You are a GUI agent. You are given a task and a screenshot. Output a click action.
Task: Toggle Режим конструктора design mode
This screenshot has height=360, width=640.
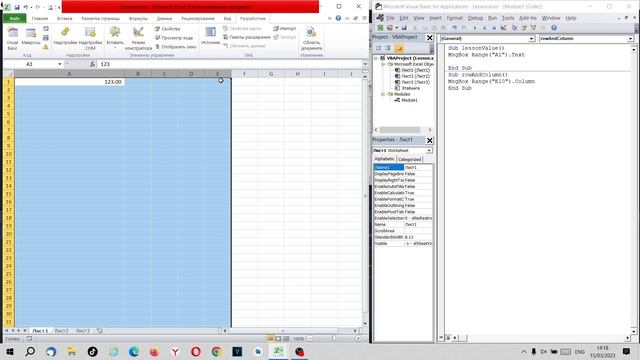pos(138,38)
